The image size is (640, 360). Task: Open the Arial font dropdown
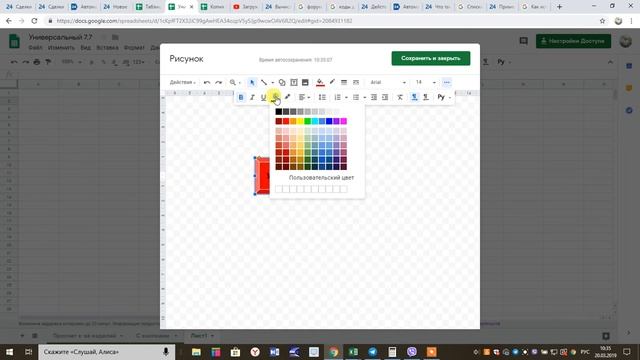[388, 82]
